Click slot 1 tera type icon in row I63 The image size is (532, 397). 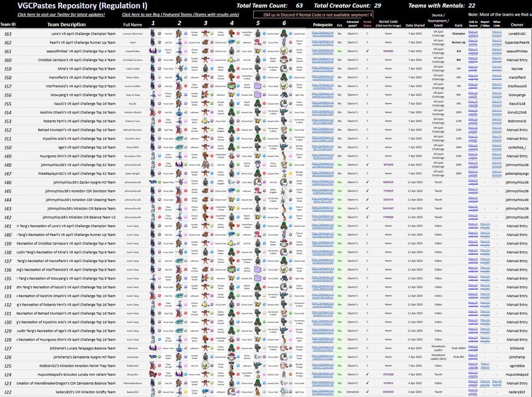point(159,34)
